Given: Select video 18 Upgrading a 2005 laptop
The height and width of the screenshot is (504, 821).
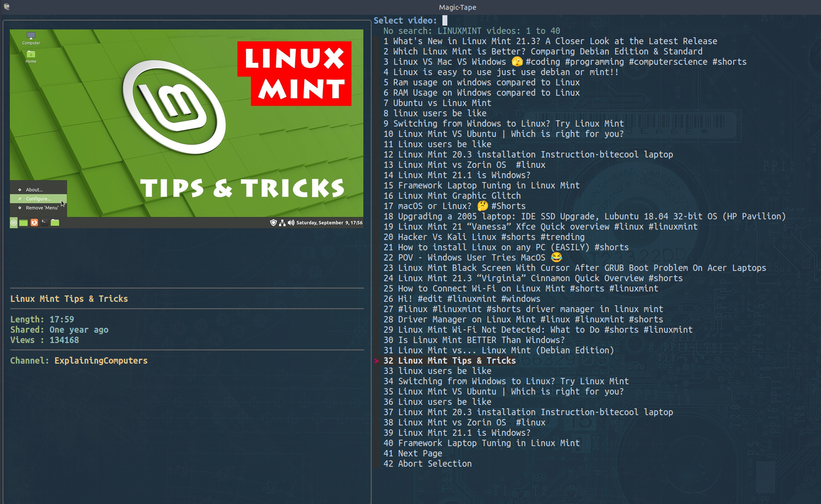Looking at the screenshot, I should [x=584, y=216].
